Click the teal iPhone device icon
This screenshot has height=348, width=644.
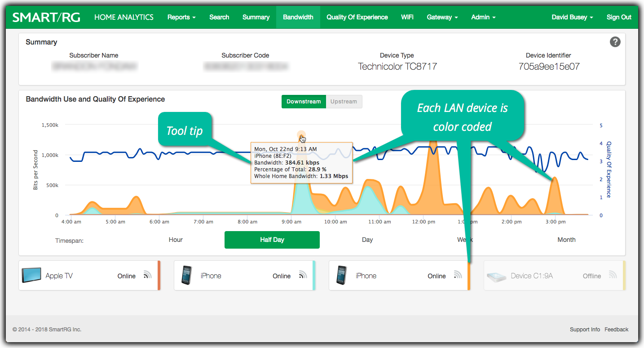pos(186,275)
